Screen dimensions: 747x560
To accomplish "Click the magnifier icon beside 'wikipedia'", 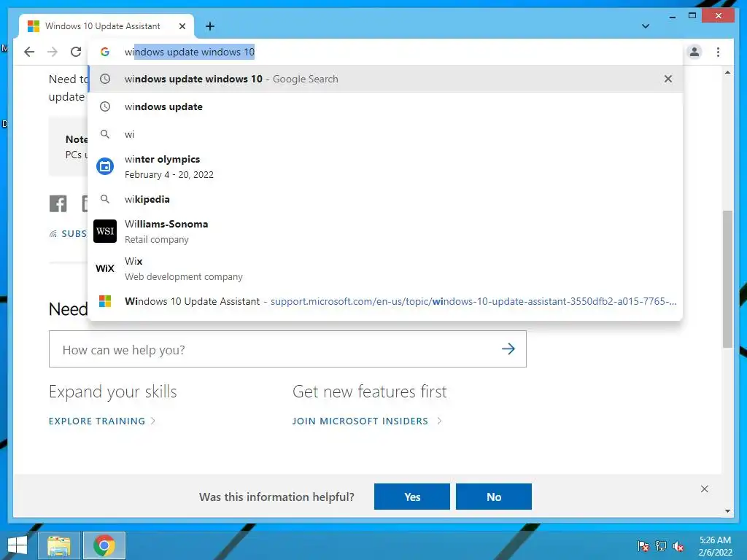I will pos(105,199).
